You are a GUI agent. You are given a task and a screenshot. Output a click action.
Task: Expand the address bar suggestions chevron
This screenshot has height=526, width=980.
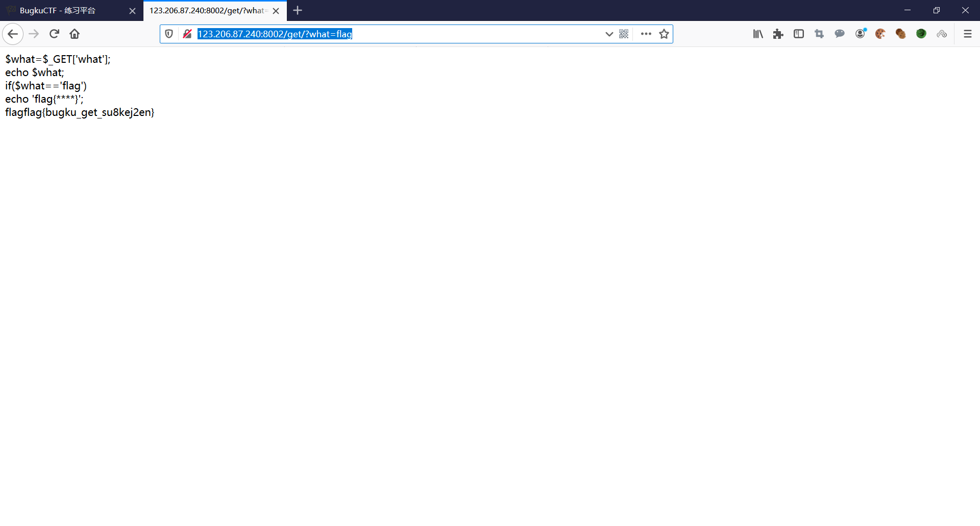(608, 34)
